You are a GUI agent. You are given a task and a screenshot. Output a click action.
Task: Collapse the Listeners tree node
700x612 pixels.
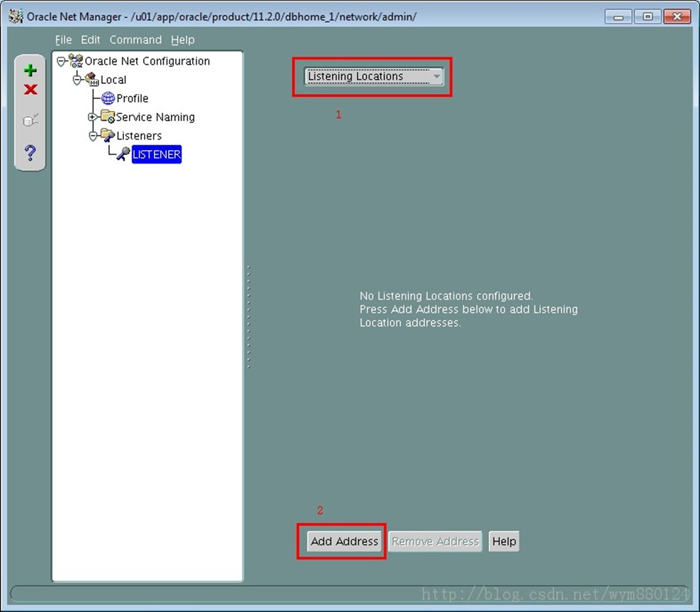[x=93, y=136]
